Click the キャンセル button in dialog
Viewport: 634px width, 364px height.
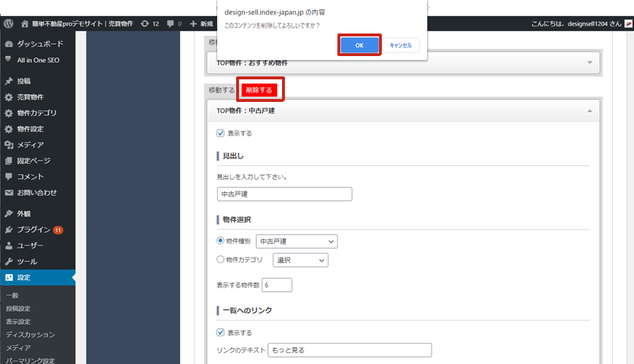401,45
